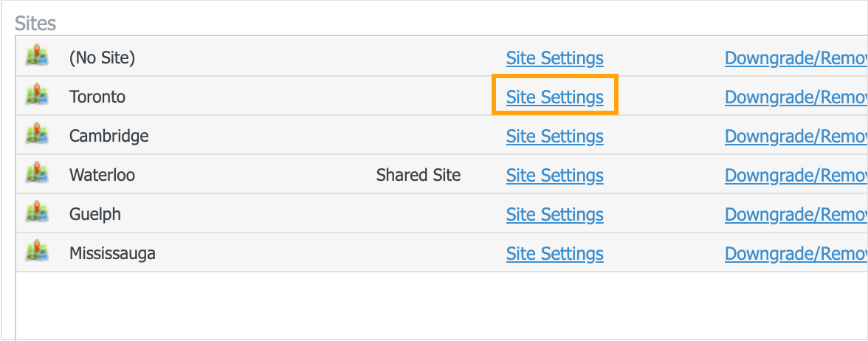Open Site Settings for Waterloo
Viewport: 868px width, 341px height.
(x=554, y=175)
